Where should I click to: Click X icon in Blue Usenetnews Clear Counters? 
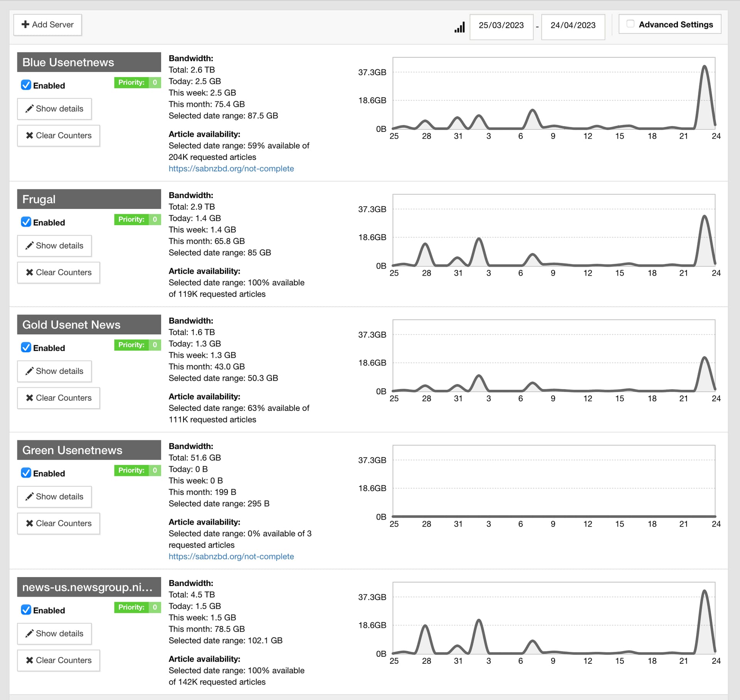click(x=29, y=135)
